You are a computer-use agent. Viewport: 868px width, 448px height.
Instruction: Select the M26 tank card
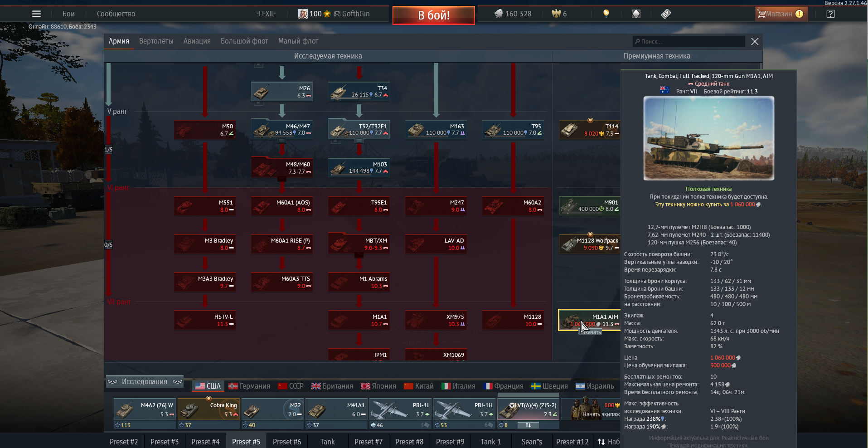(282, 92)
